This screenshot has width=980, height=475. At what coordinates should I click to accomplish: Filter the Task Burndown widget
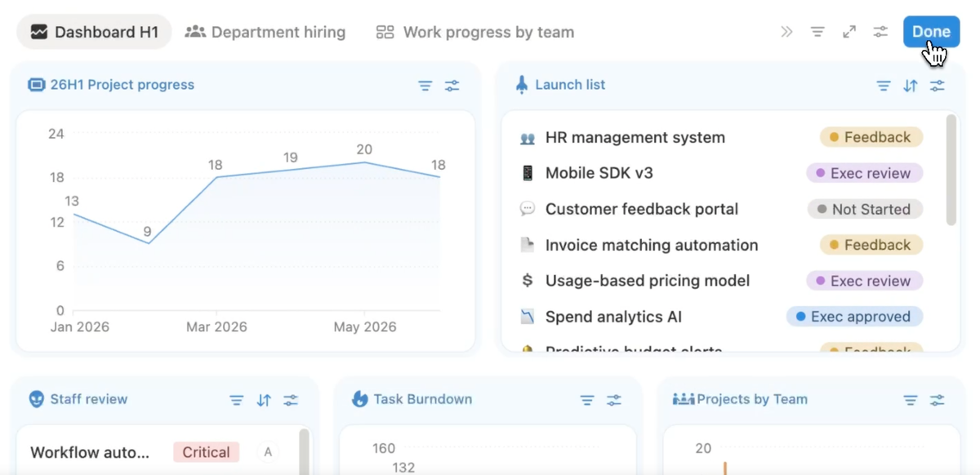(586, 400)
